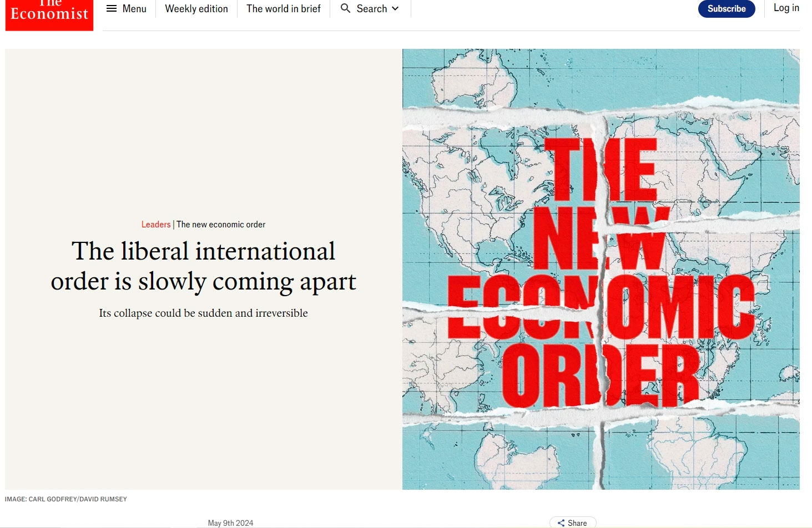Click the Menu label in the header
The height and width of the screenshot is (528, 812).
coord(134,9)
